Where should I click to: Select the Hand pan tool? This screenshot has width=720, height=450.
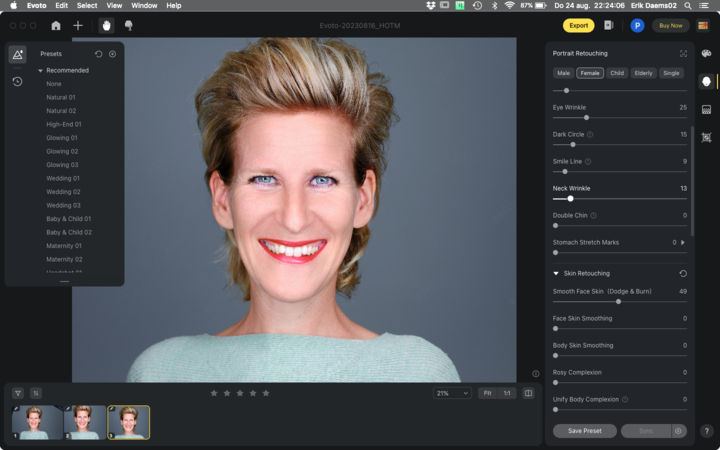pyautogui.click(x=106, y=25)
